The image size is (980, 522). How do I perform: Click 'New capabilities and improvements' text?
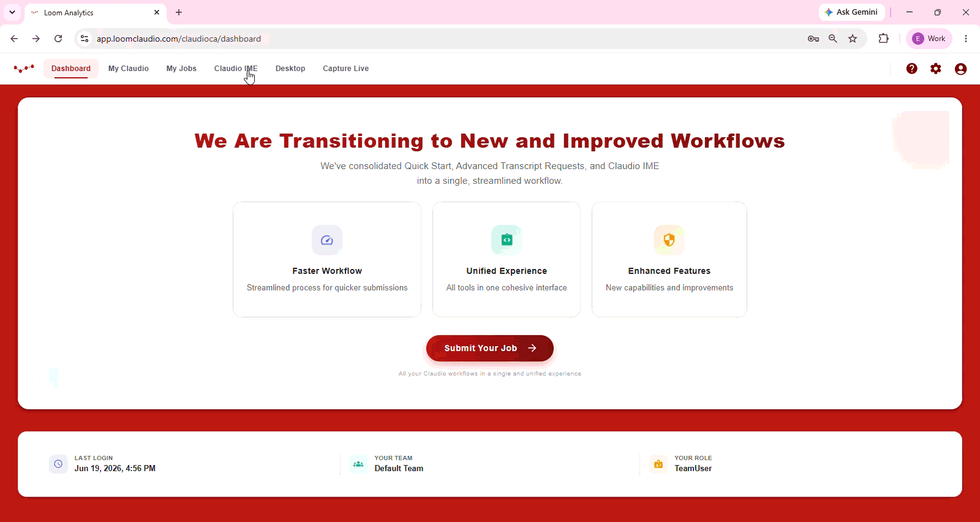[669, 288]
